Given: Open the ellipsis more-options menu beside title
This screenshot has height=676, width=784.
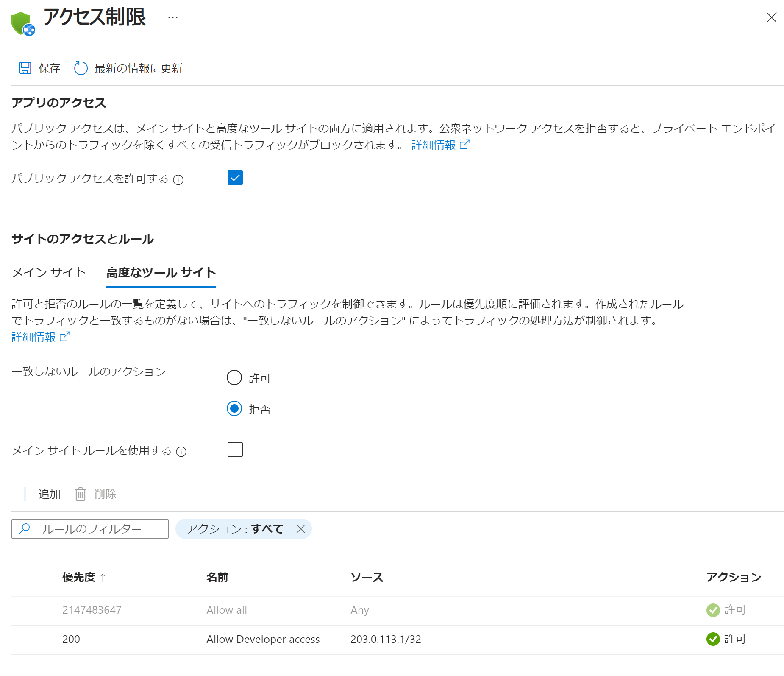Looking at the screenshot, I should point(173,17).
